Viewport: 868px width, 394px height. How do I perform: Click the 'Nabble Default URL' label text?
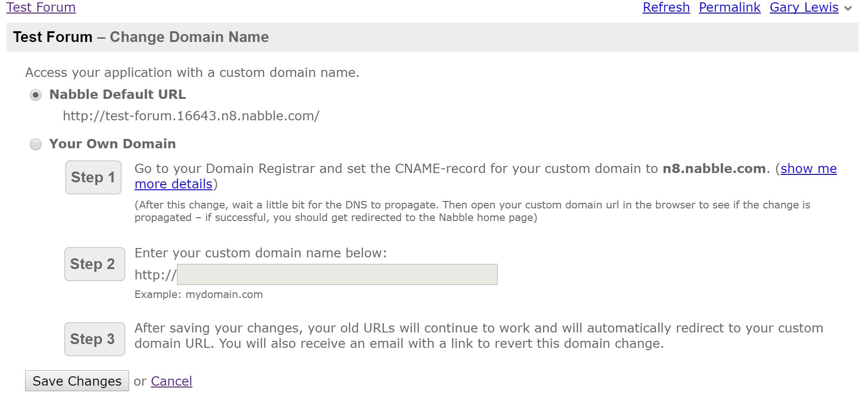tap(117, 95)
